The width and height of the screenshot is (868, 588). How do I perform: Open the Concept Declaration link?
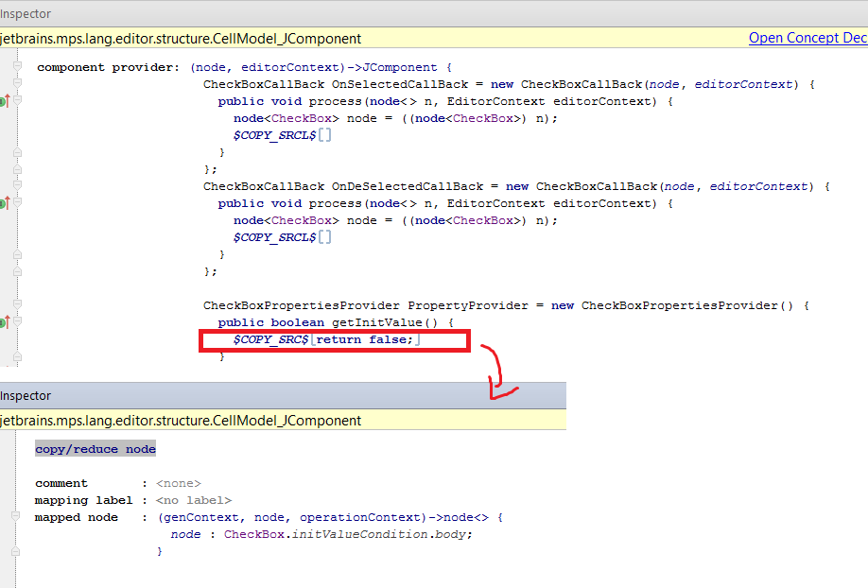(807, 38)
